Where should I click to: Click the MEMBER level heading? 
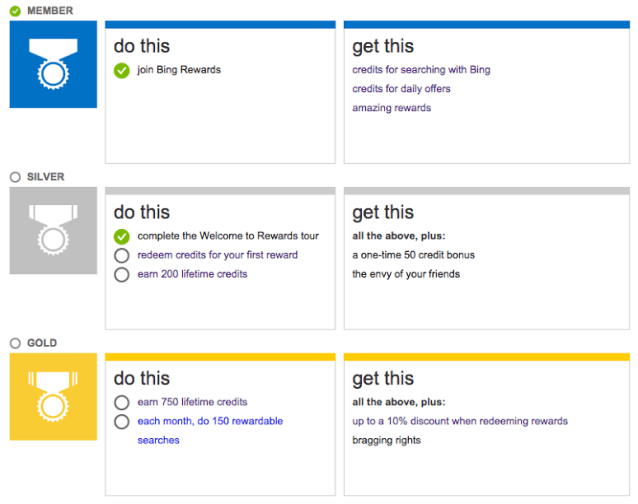tap(50, 11)
